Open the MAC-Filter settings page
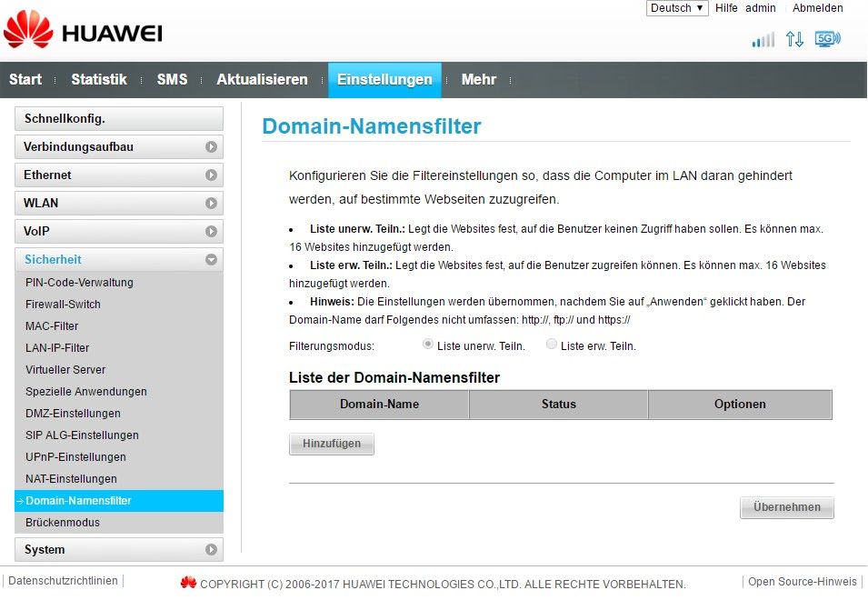Image resolution: width=868 pixels, height=600 pixels. [52, 326]
